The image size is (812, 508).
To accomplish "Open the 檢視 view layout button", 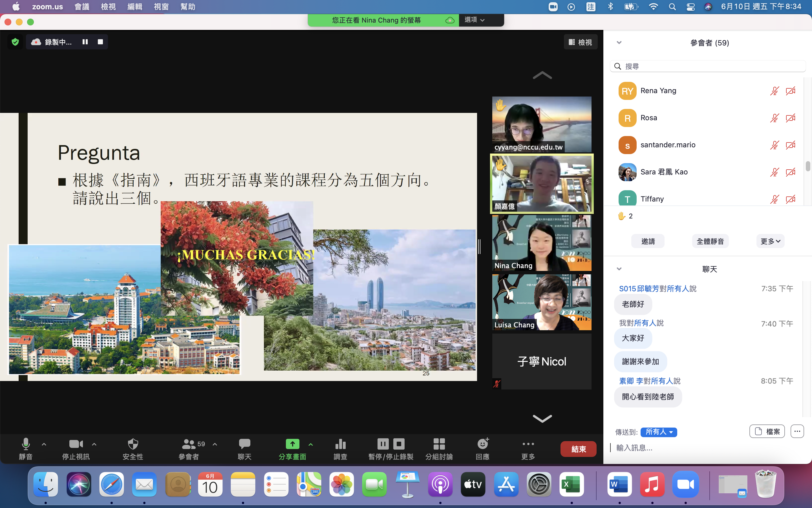I will pos(581,42).
